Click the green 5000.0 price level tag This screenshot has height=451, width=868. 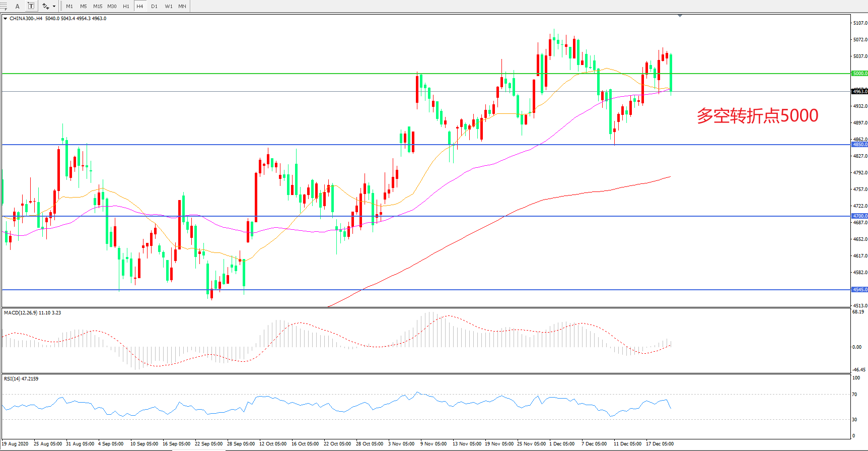(859, 74)
